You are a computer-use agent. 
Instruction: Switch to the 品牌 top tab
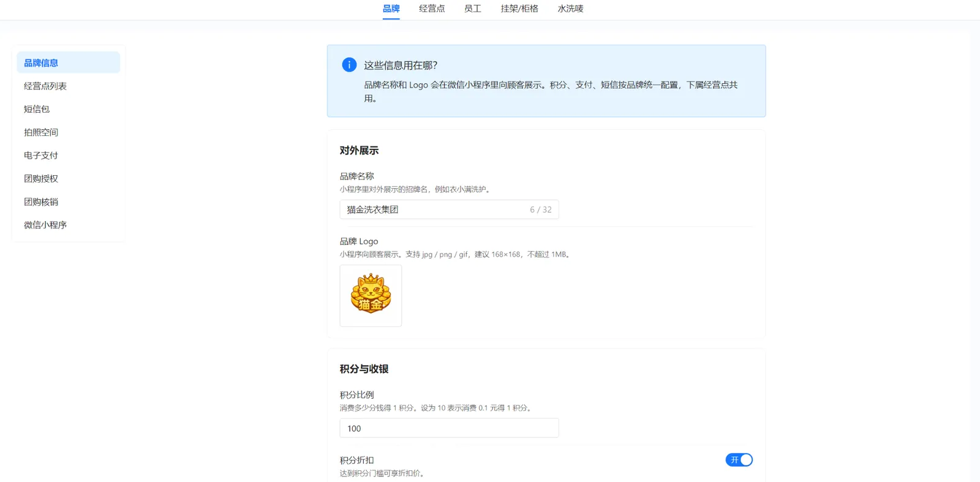(x=391, y=9)
